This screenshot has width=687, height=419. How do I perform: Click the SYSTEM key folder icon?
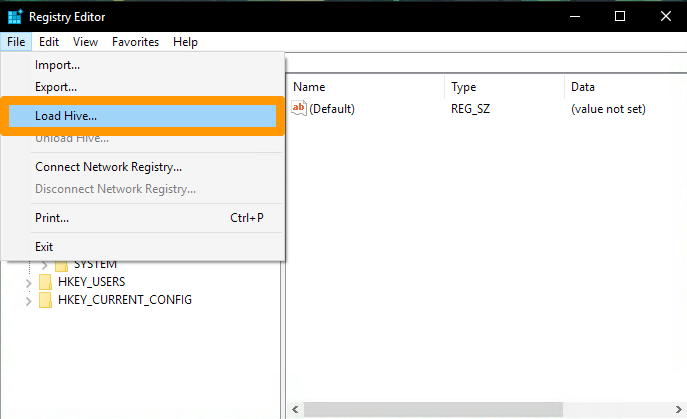pyautogui.click(x=61, y=265)
